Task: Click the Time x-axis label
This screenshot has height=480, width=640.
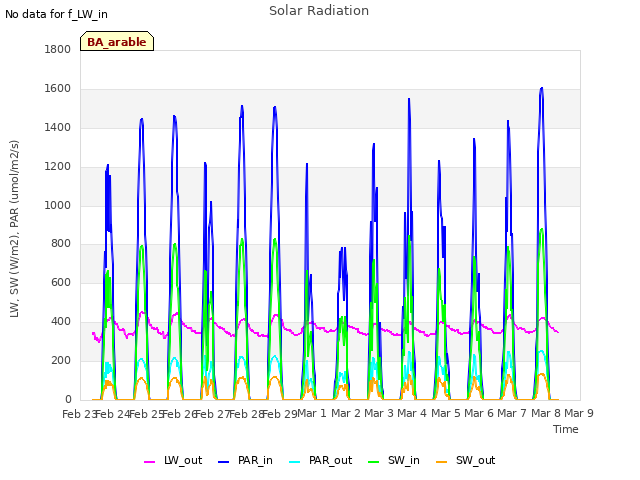Action: (x=566, y=429)
